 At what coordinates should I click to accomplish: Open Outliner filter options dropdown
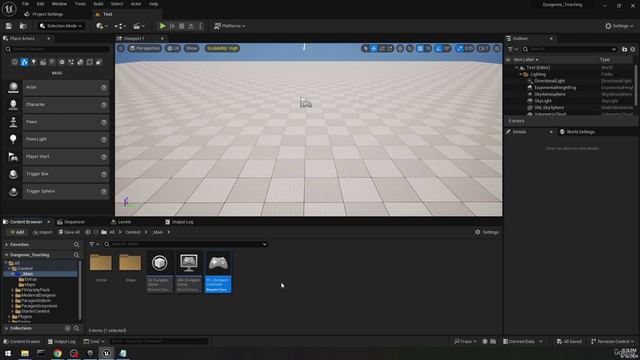coord(512,49)
